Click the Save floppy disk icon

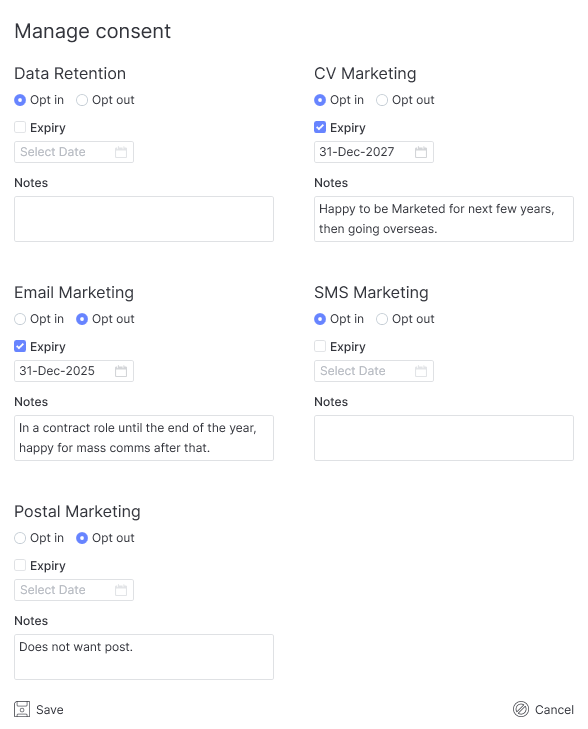pyautogui.click(x=22, y=709)
